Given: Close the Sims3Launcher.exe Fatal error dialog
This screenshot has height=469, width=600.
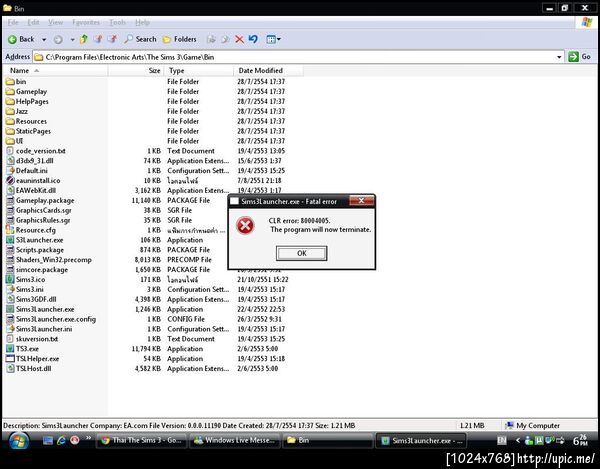Looking at the screenshot, I should pos(361,201).
